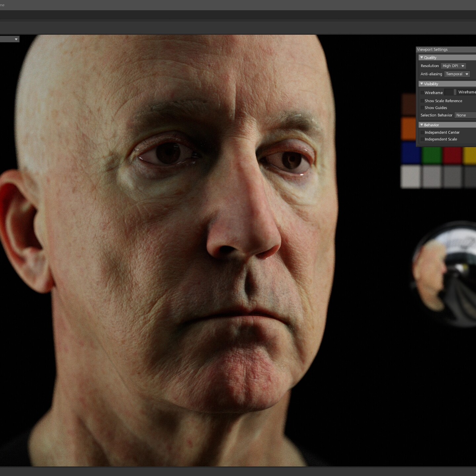Screen dimensions: 476x476
Task: Open the Resolution dropdown showing High DPI
Action: [x=453, y=66]
